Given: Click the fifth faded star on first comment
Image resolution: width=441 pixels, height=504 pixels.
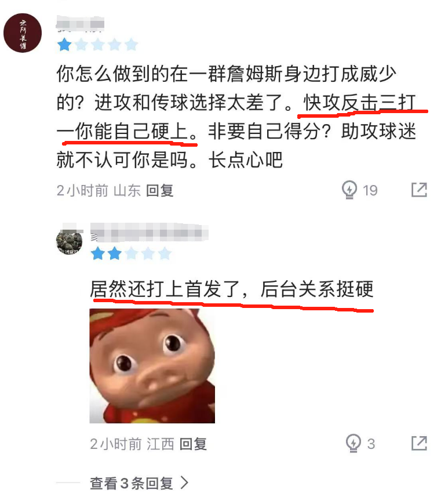Looking at the screenshot, I should [131, 45].
